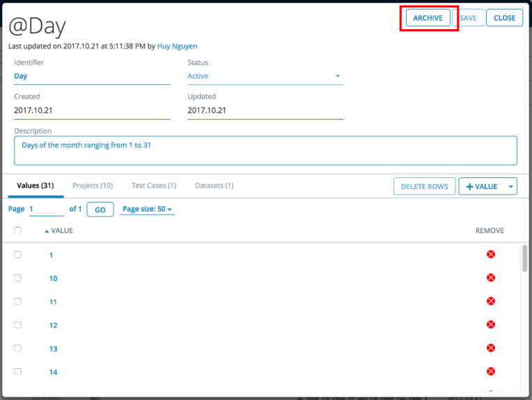The image size is (532, 400).
Task: Sort by the VALUE column header arrow
Action: click(x=47, y=231)
